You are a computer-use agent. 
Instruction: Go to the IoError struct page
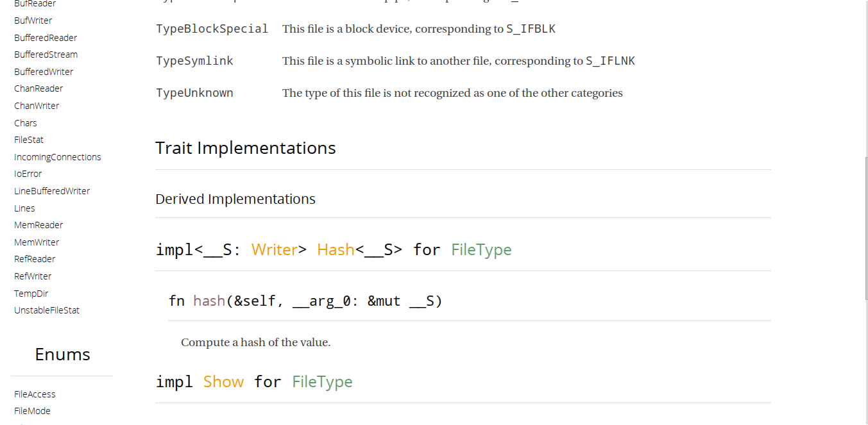pos(28,174)
